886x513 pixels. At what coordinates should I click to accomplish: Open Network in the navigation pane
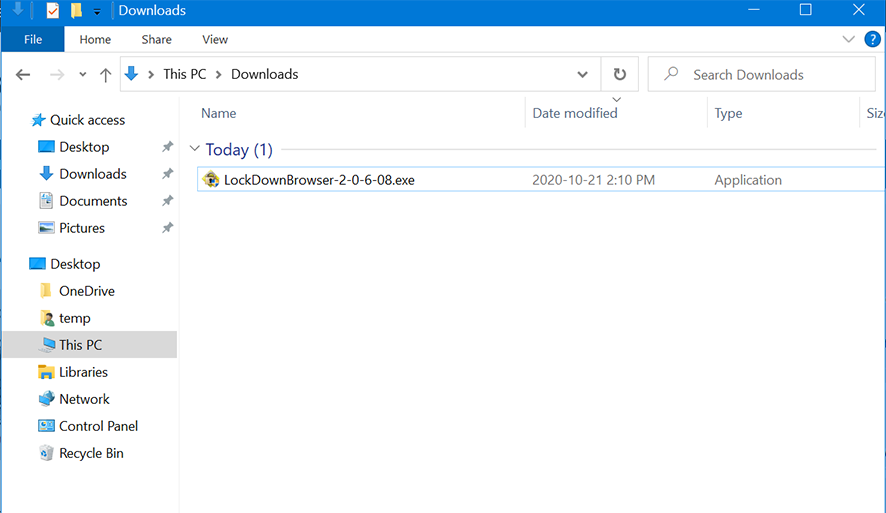84,399
